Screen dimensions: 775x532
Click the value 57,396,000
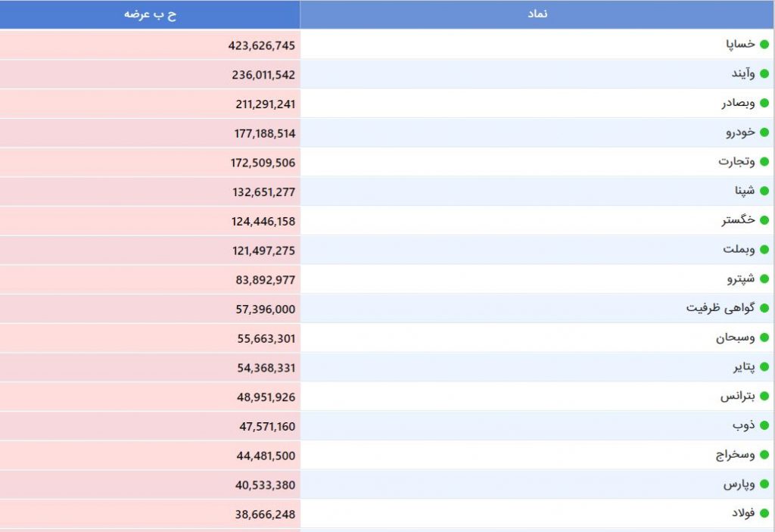(266, 310)
